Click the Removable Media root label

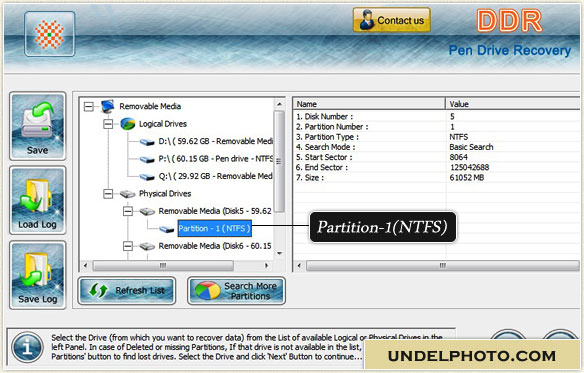click(150, 106)
